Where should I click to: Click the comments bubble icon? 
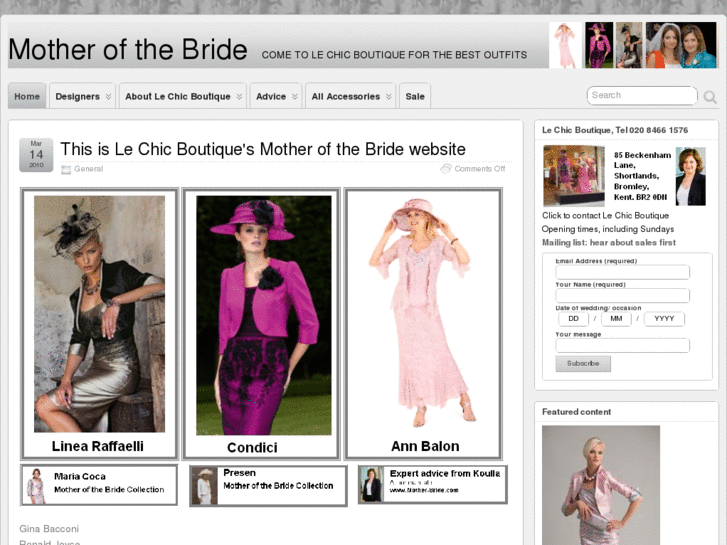click(446, 169)
